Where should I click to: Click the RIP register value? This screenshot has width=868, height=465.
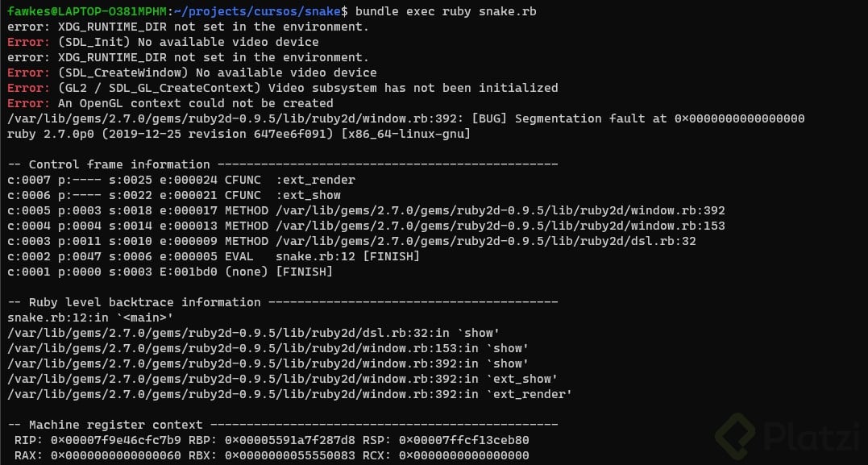pos(116,440)
